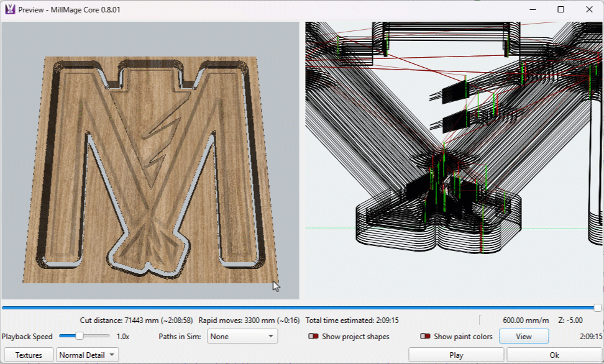Click inside the black toolpath view pane
Image resolution: width=604 pixels, height=364 pixels.
(454, 162)
